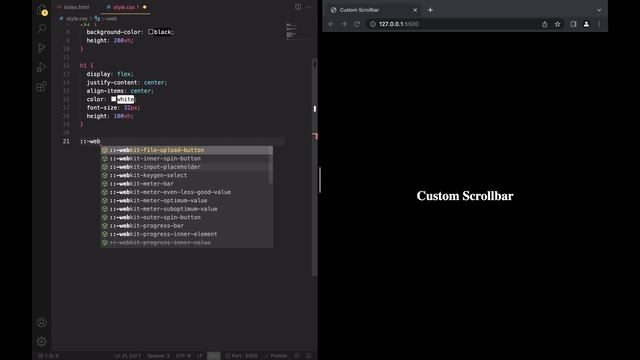640x360 pixels.
Task: Choose ::-webkit-progress-bar suggestion
Action: point(187,226)
